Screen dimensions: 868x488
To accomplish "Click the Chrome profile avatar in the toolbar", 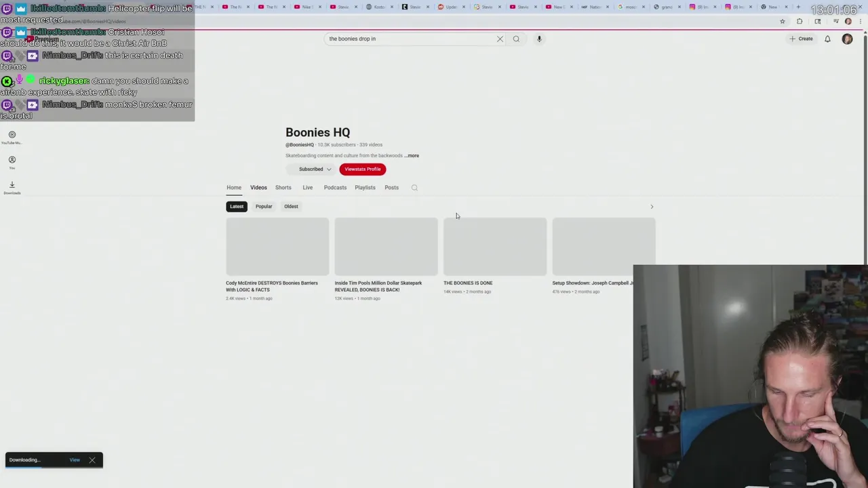I will [848, 21].
